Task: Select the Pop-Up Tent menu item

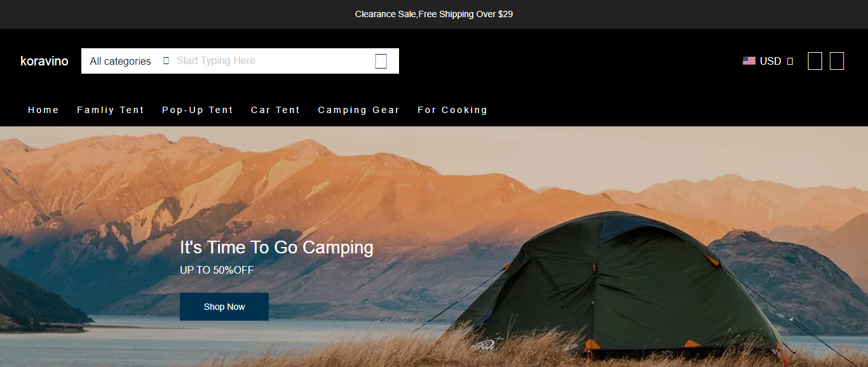Action: click(198, 110)
